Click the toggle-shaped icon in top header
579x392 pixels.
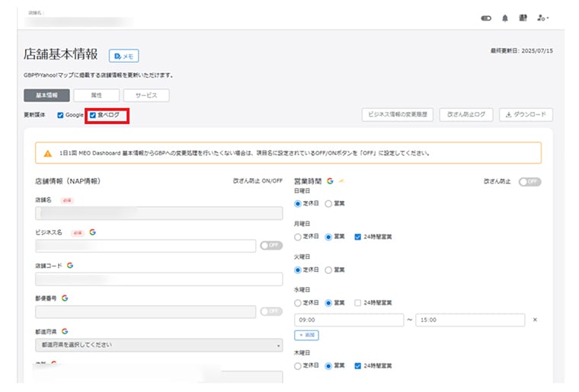click(x=486, y=17)
